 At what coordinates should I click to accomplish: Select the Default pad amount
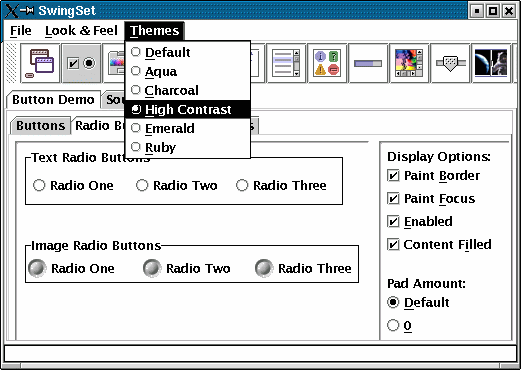point(418,303)
